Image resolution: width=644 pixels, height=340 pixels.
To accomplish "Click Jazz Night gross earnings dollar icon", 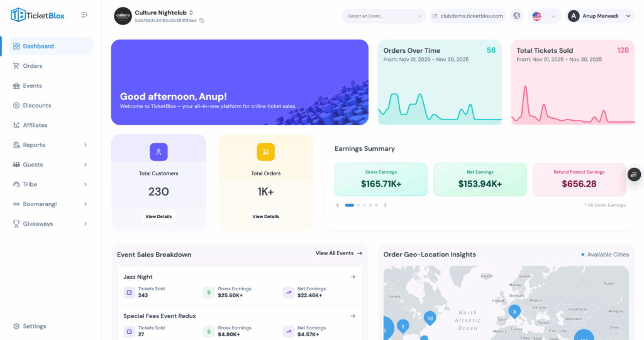I will pos(209,292).
